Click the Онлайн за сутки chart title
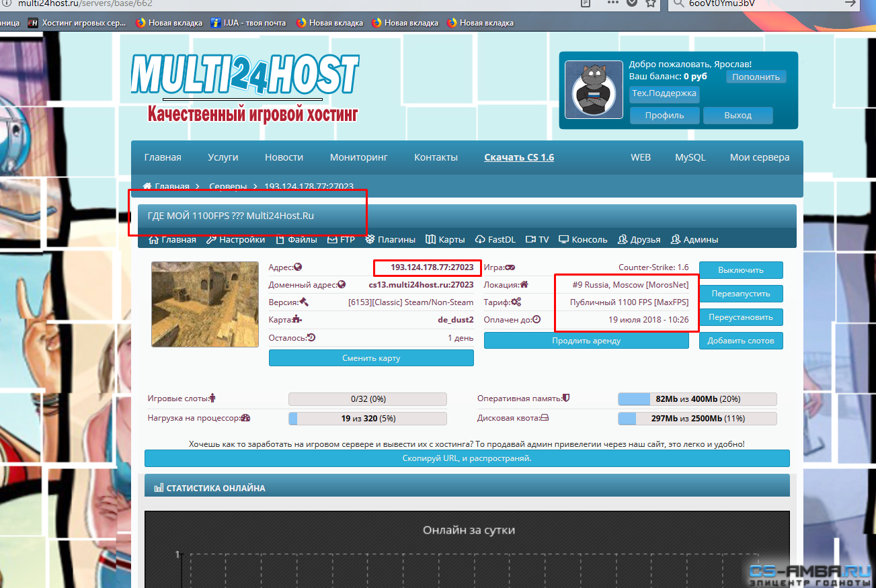 click(469, 530)
